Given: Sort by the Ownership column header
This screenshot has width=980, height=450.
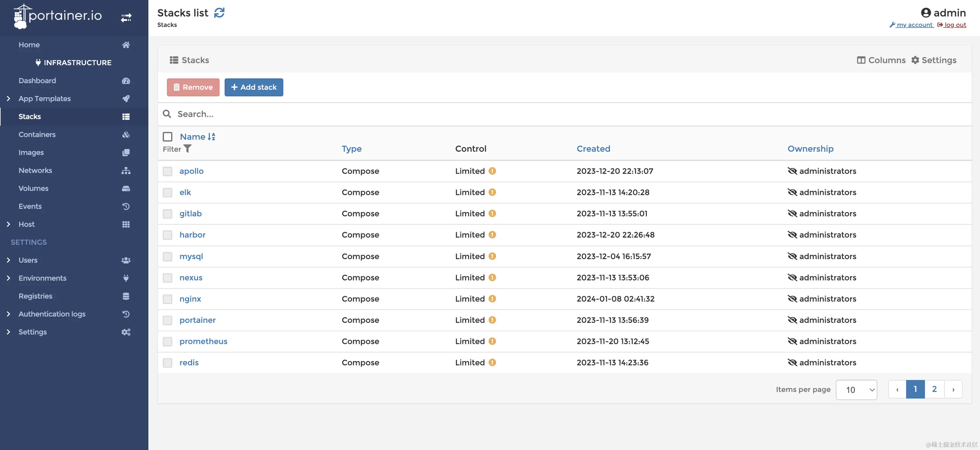Looking at the screenshot, I should point(810,148).
